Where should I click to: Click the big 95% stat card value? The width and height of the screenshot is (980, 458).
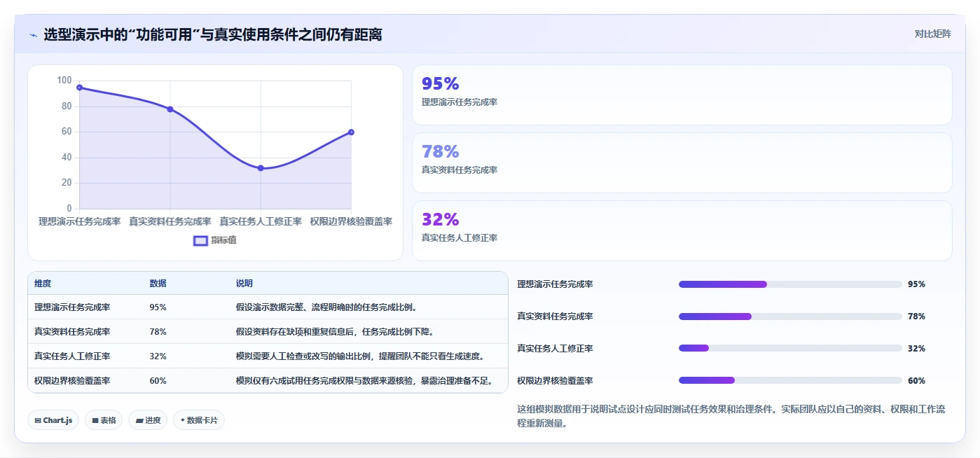pos(440,84)
